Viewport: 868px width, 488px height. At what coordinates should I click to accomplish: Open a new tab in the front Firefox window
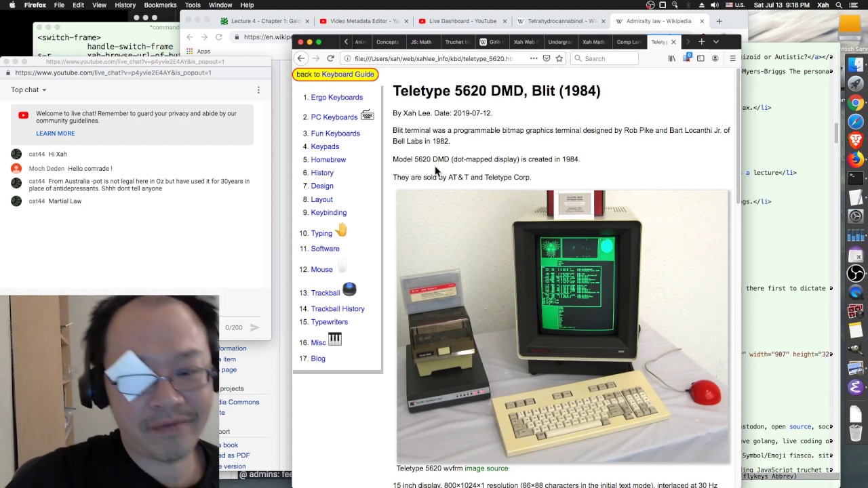(x=701, y=42)
